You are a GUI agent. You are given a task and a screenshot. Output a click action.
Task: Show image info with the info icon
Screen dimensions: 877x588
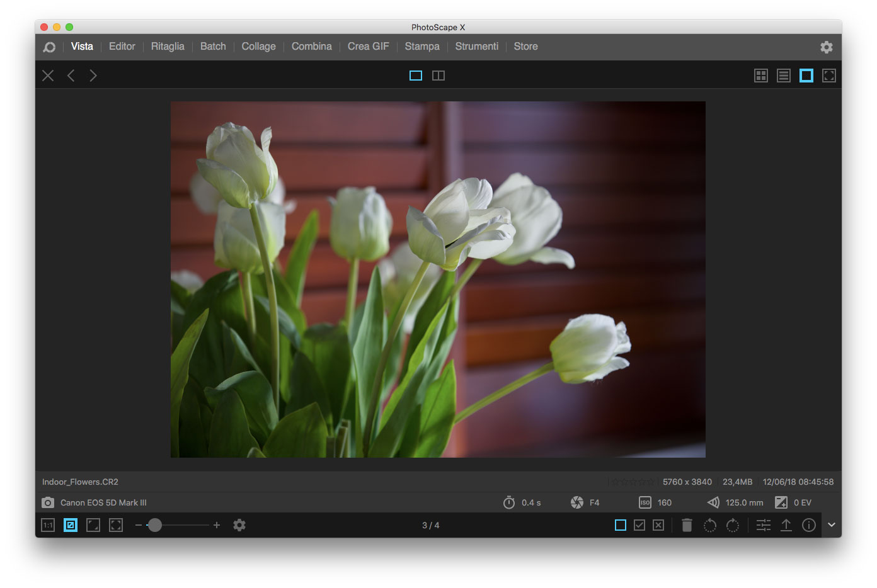[809, 525]
